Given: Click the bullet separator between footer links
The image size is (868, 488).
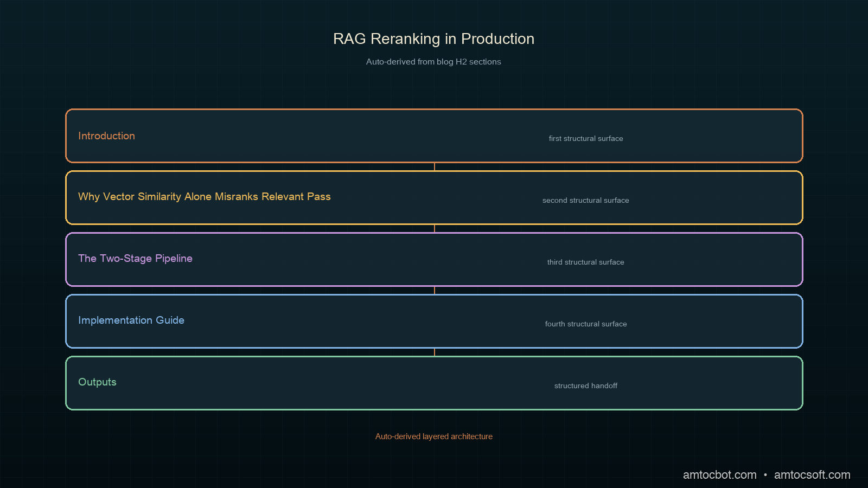Looking at the screenshot, I should point(765,475).
